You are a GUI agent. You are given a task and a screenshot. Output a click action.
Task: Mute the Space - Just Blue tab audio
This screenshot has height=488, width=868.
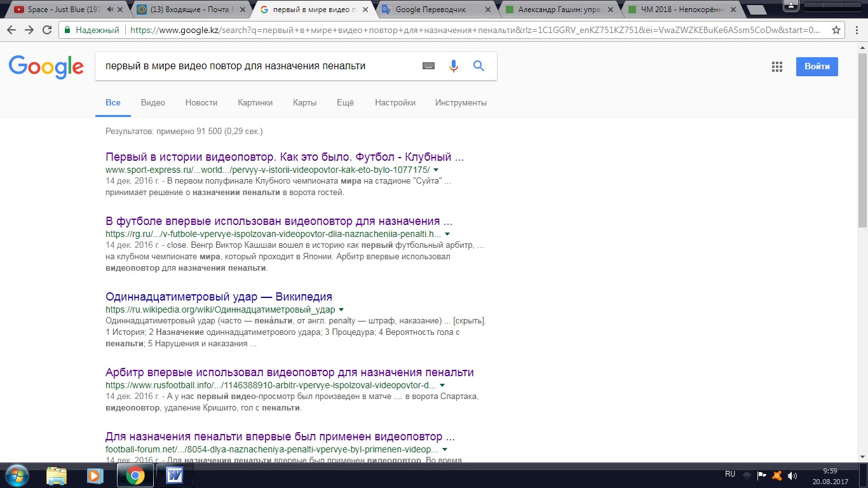tap(111, 10)
